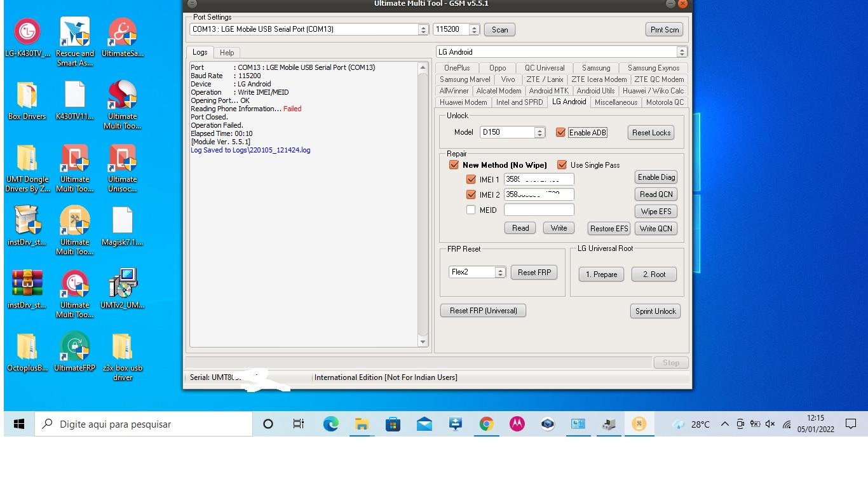The image size is (868, 488).
Task: Open Mail app from taskbar
Action: click(424, 424)
